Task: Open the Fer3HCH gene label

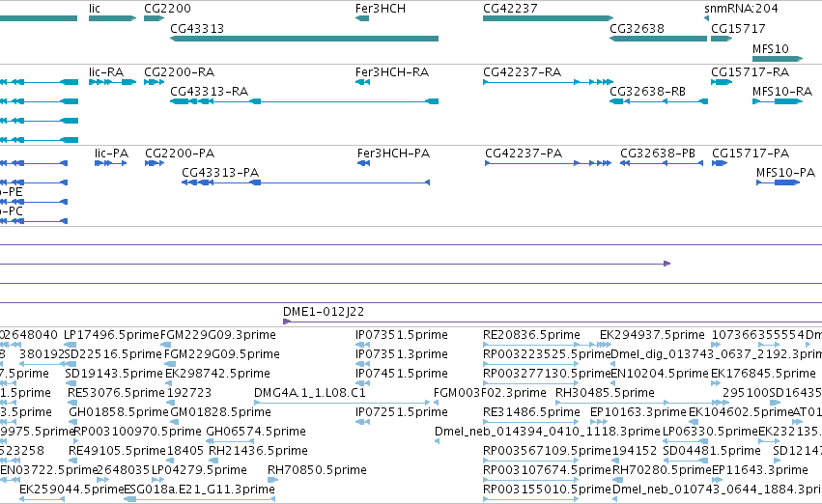Action: 381,9
